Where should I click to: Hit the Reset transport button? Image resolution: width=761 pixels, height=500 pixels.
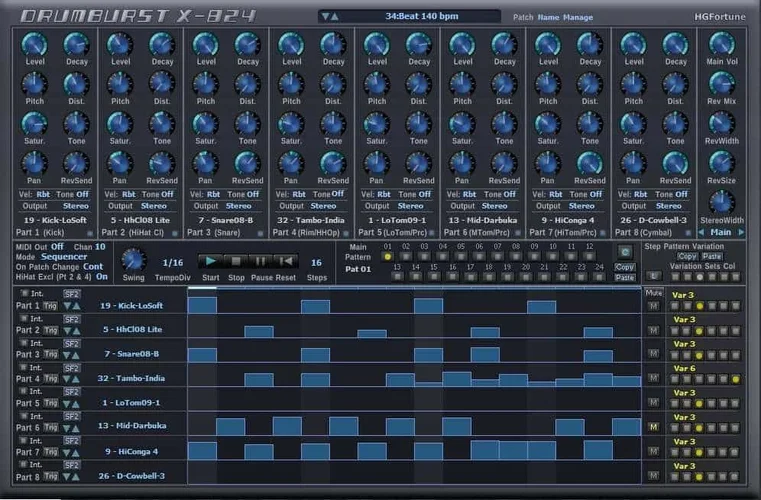[285, 261]
